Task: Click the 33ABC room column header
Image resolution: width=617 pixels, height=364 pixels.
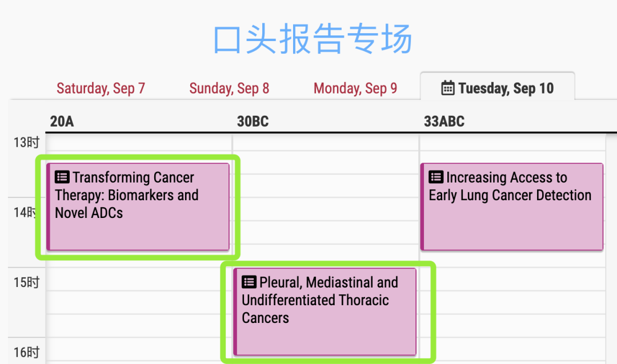Action: click(444, 121)
